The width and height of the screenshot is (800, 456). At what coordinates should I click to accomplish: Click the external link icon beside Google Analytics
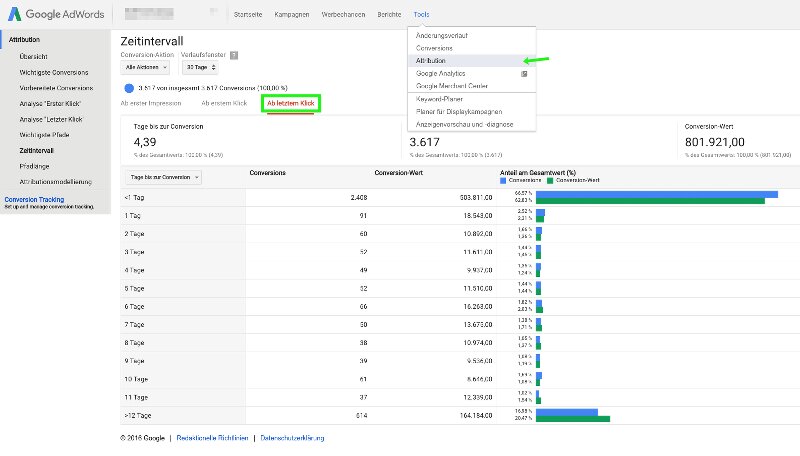[x=523, y=73]
